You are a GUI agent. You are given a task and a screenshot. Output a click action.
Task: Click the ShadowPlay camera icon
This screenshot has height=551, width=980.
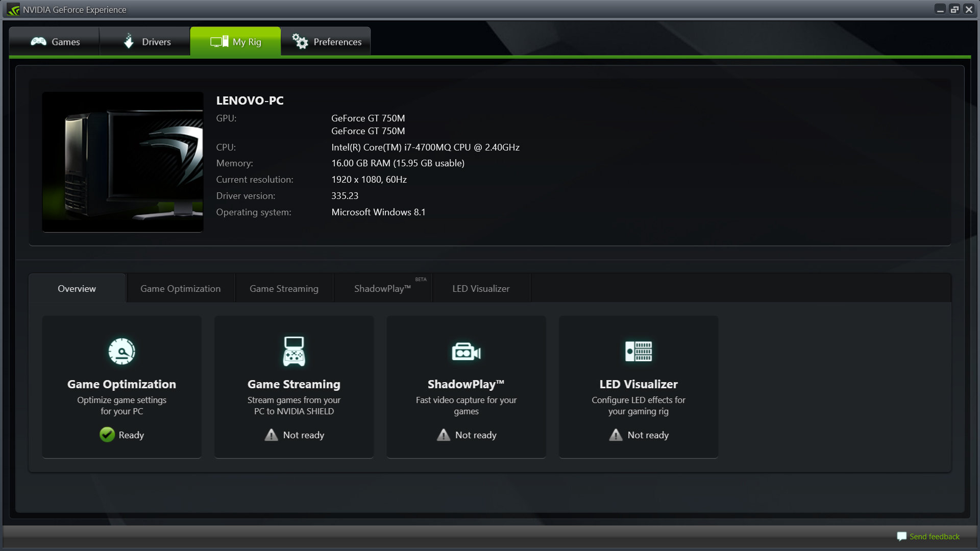coord(466,352)
